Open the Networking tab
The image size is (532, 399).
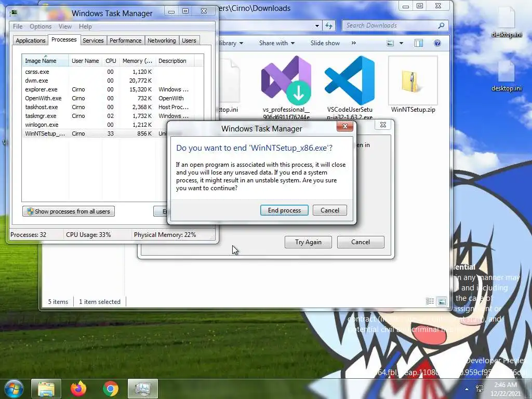pos(162,41)
